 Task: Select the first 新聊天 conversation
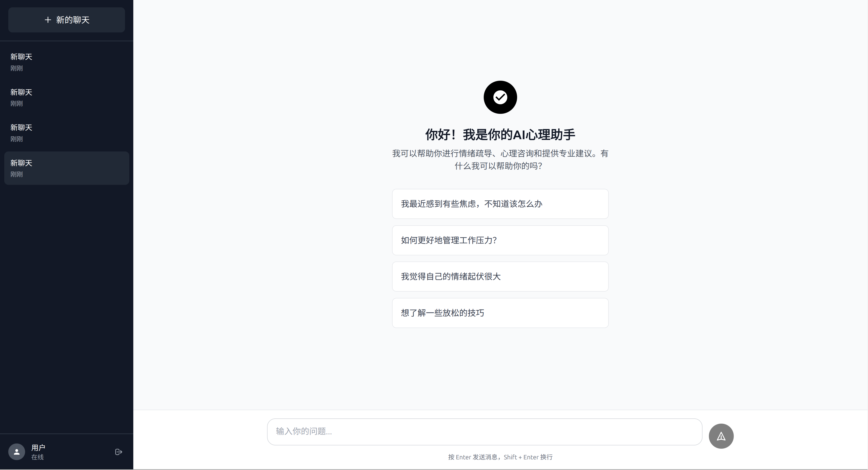coord(66,62)
